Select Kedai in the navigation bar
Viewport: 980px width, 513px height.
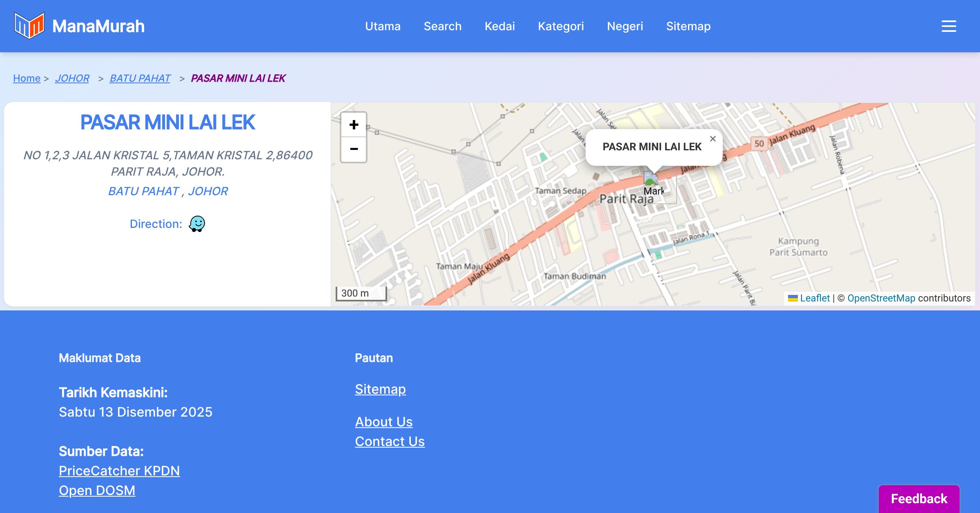[x=499, y=26]
